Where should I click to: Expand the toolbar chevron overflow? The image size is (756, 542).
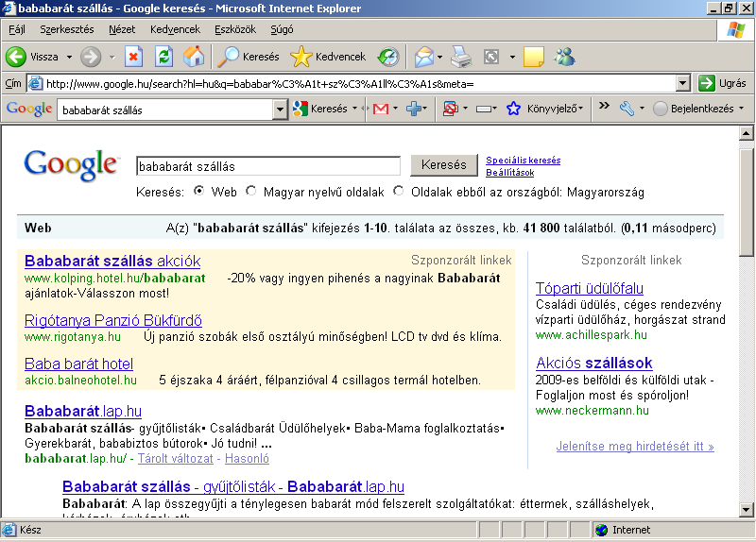click(x=604, y=106)
